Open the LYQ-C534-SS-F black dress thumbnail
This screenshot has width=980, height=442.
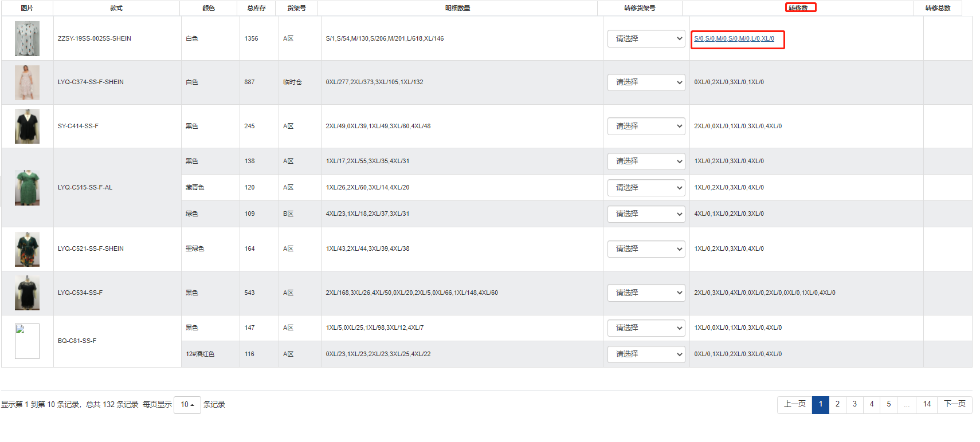pos(27,293)
